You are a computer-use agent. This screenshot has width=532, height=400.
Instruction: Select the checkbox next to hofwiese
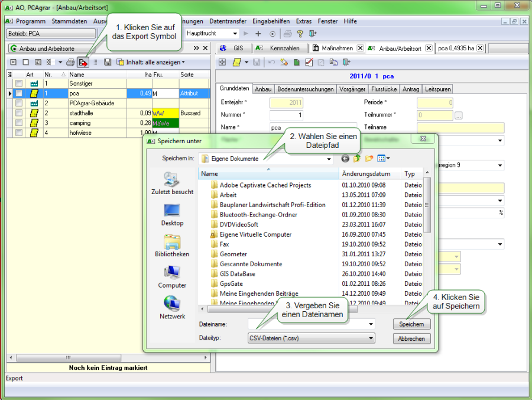click(x=20, y=133)
